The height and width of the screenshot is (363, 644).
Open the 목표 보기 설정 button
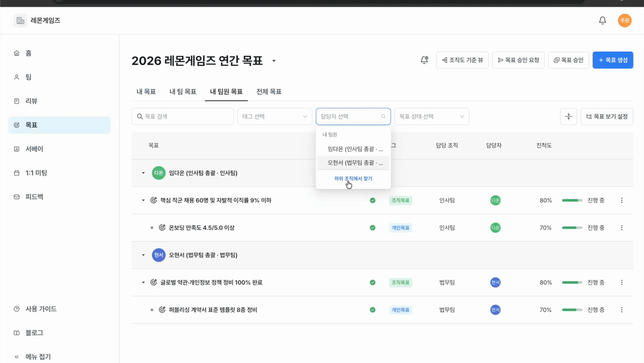tap(607, 117)
